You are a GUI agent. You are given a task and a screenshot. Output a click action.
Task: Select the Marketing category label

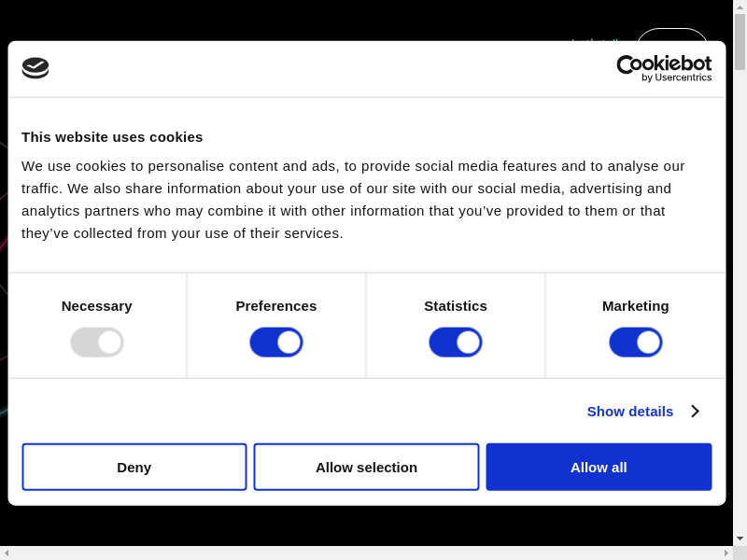pos(636,306)
